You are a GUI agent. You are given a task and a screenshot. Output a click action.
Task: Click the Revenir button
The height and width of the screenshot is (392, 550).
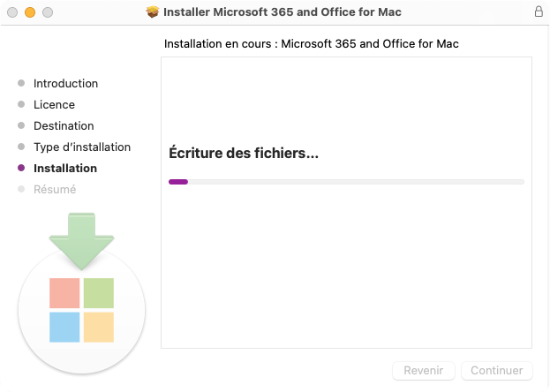pos(424,370)
